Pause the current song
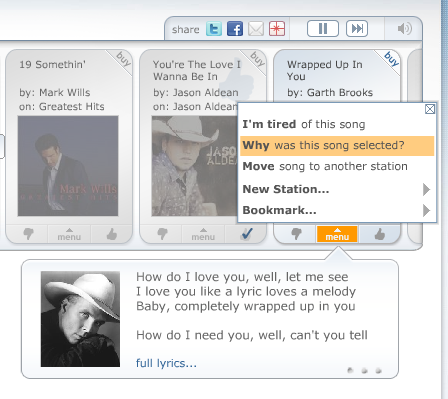This screenshot has width=448, height=399. click(x=323, y=29)
